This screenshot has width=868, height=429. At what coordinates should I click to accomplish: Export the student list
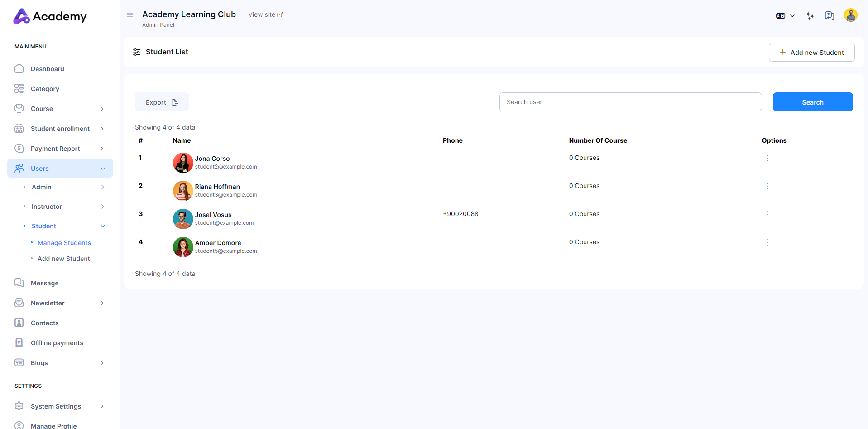pos(162,102)
